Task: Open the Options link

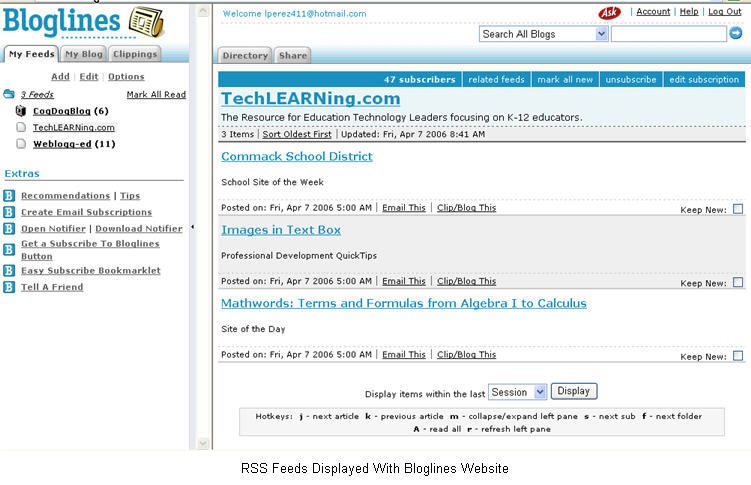Action: tap(126, 77)
